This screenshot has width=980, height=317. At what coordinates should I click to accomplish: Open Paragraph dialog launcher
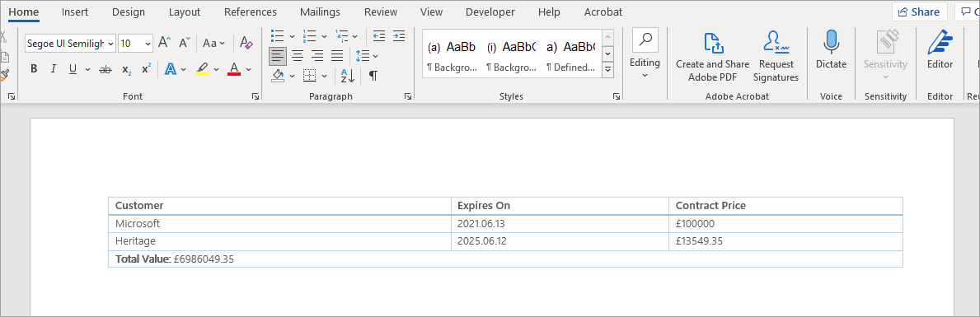click(407, 96)
